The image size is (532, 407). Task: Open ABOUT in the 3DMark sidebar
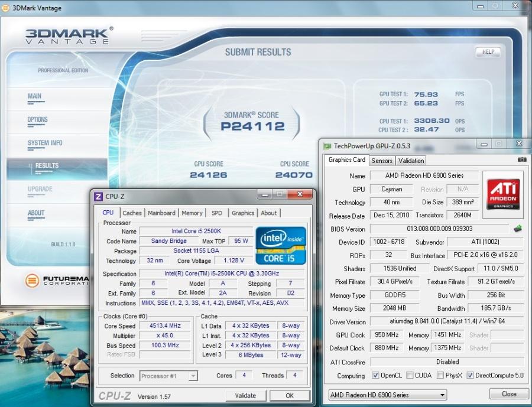[36, 213]
